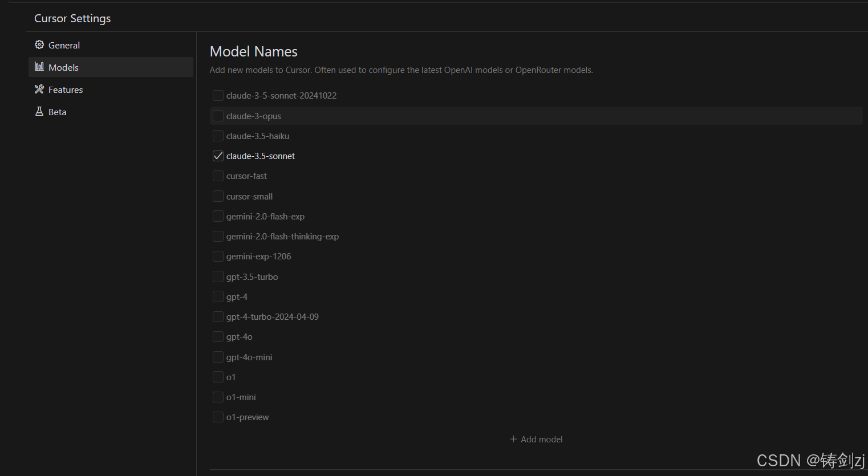Open the Features settings tab
This screenshot has height=476, width=868.
[111, 89]
